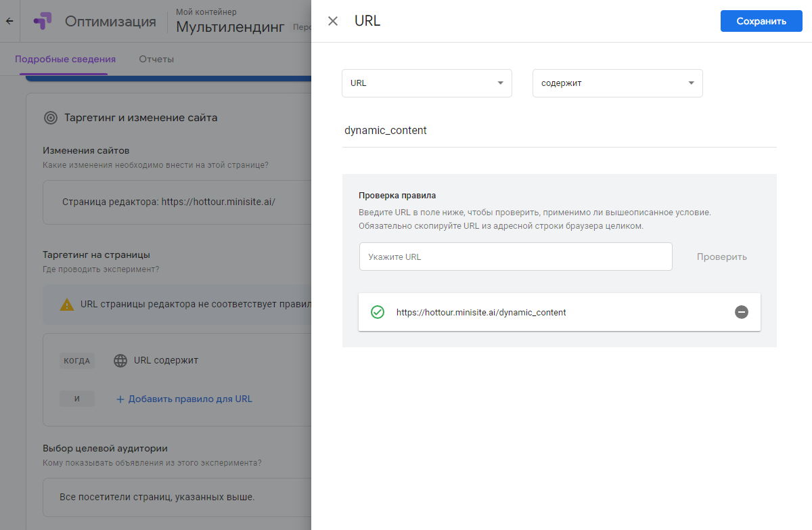Open the 'содержит' match type dropdown
Screen dimensions: 812x530
click(618, 83)
